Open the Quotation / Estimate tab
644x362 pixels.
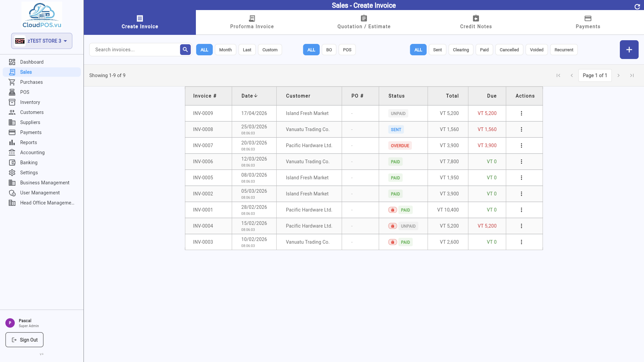(364, 22)
